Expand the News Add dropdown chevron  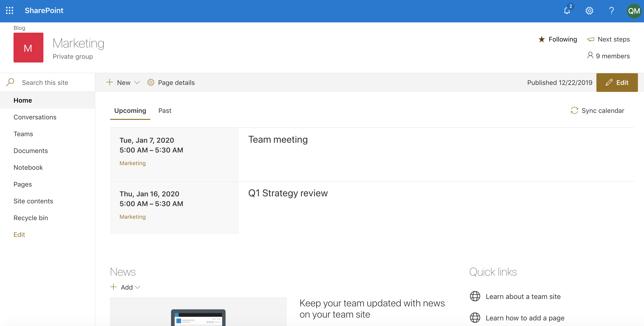(137, 287)
